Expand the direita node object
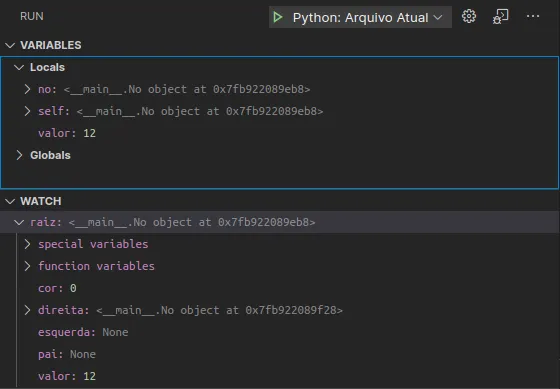The width and height of the screenshot is (560, 389). 28,310
